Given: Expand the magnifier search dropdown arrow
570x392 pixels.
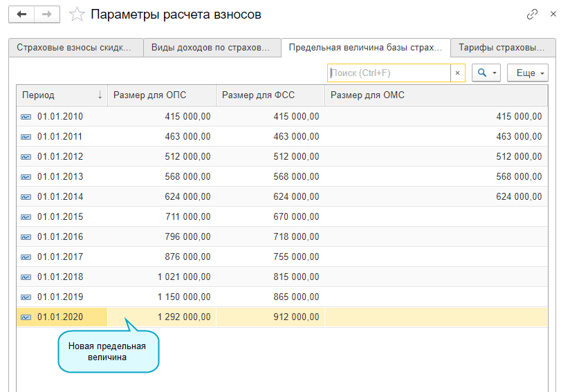Looking at the screenshot, I should coord(495,73).
